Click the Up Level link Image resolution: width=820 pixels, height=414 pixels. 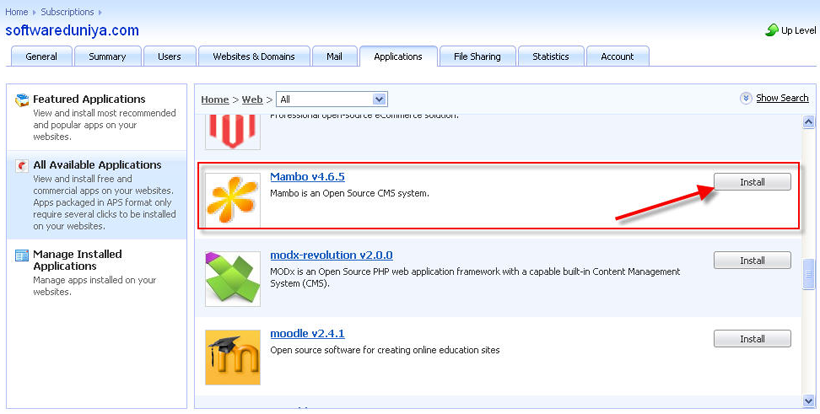(x=798, y=30)
